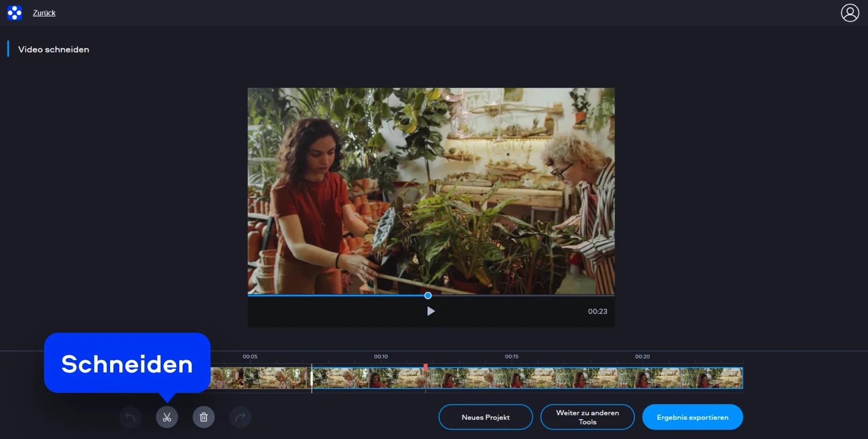Screen dimensions: 868x439
Task: Jump to the 00:20 mark on the ruler
Action: click(642, 357)
